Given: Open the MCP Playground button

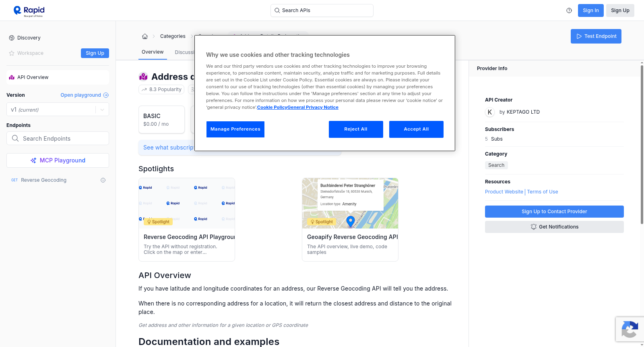Looking at the screenshot, I should tap(58, 160).
